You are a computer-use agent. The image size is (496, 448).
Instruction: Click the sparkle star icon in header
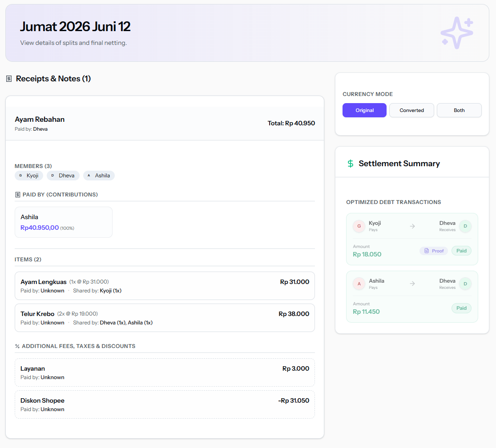click(x=457, y=33)
